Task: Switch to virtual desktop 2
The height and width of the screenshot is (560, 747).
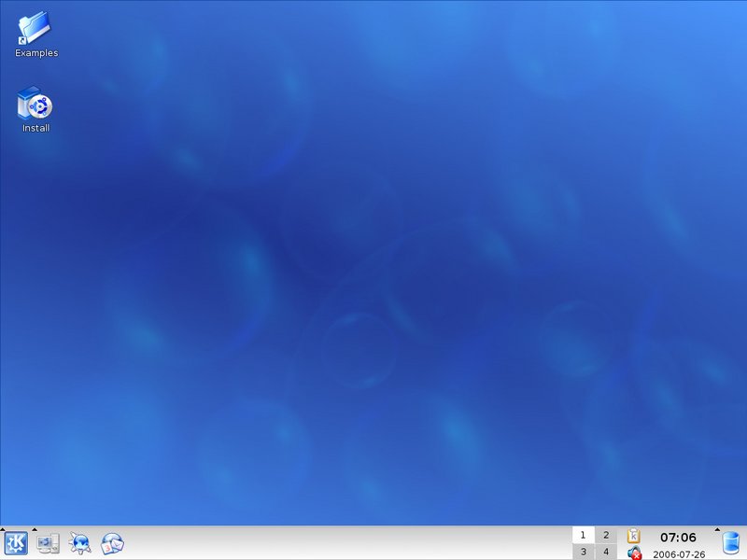Action: (606, 535)
